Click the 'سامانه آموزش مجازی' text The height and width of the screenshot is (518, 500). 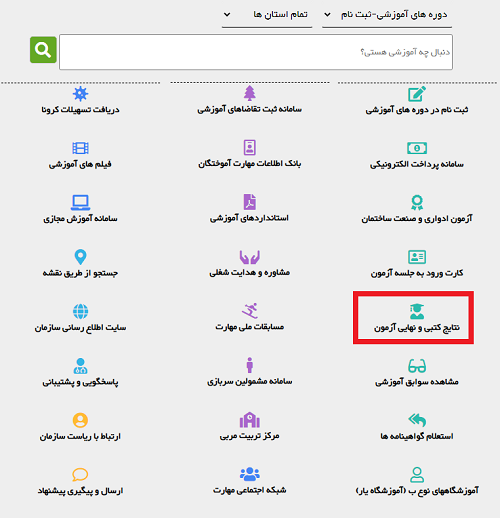tap(80, 218)
